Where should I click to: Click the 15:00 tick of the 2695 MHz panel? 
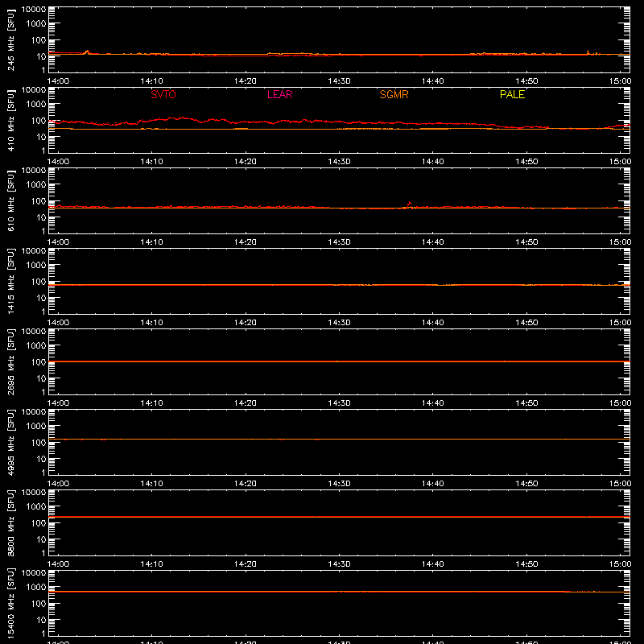coord(620,403)
